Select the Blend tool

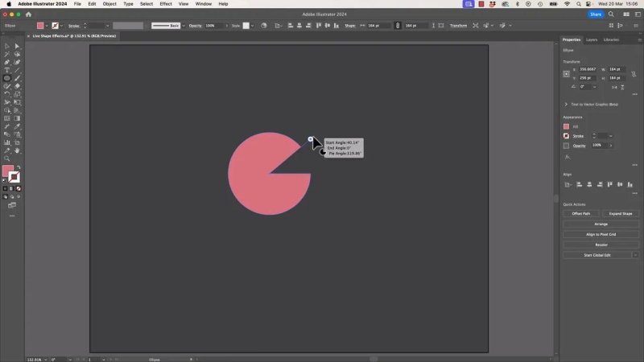pos(7,134)
